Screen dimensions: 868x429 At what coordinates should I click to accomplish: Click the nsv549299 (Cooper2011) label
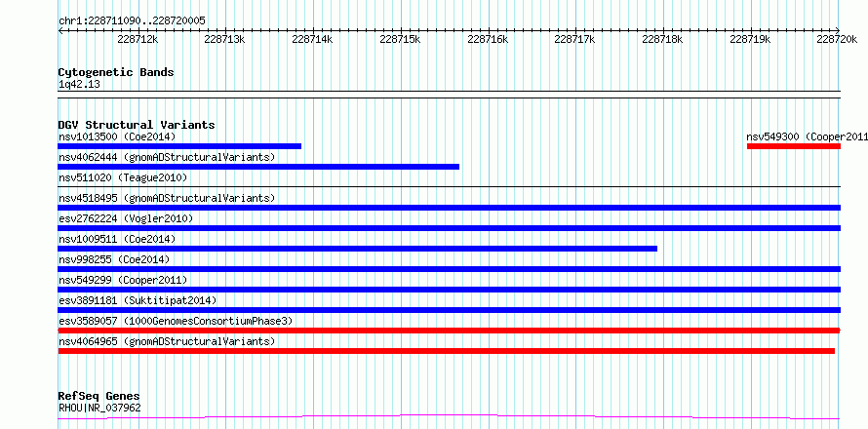[x=123, y=280]
